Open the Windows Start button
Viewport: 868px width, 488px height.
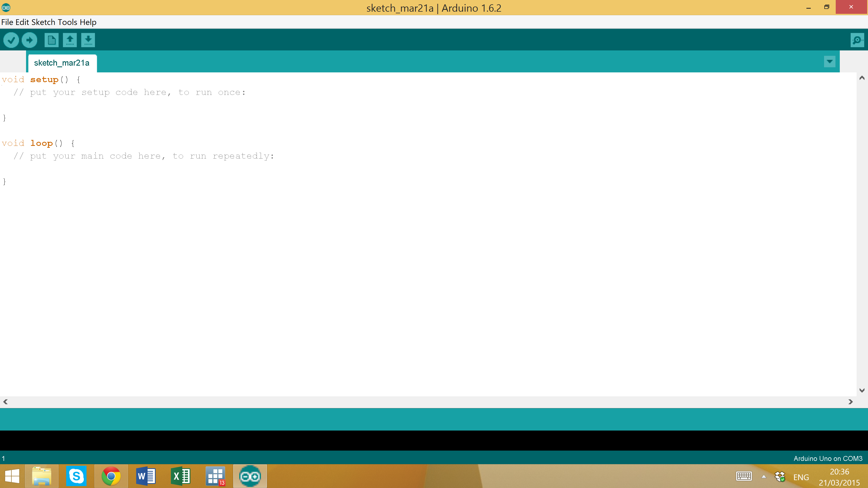pos(12,476)
